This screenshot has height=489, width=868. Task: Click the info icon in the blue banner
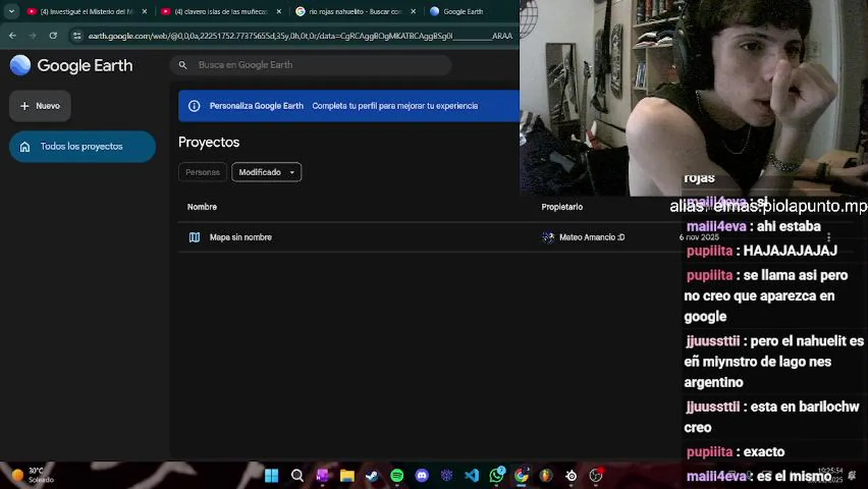coord(194,106)
